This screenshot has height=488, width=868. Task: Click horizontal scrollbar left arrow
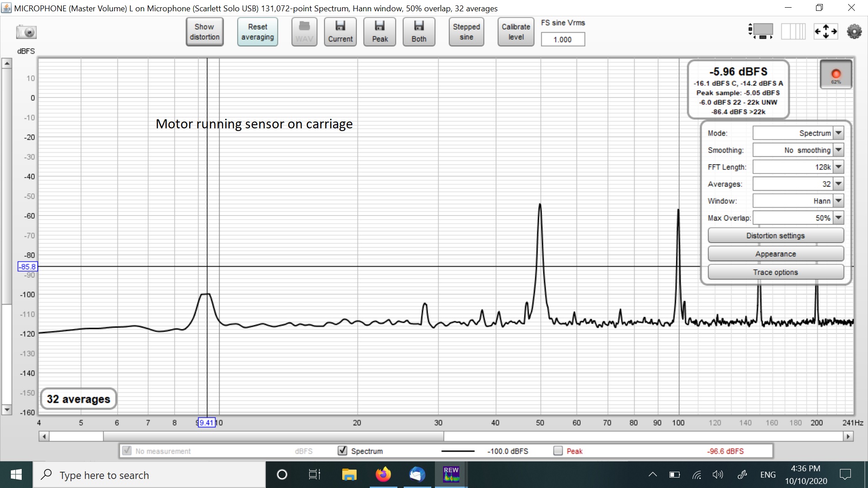coord(44,436)
